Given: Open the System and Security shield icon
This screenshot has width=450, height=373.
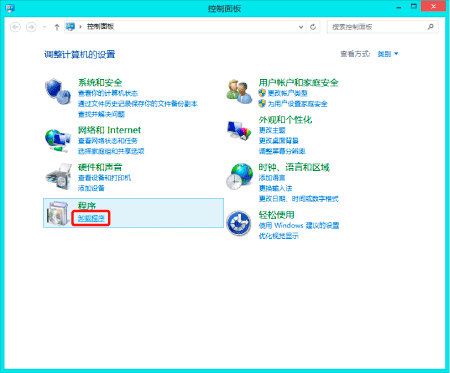Looking at the screenshot, I should (x=58, y=92).
